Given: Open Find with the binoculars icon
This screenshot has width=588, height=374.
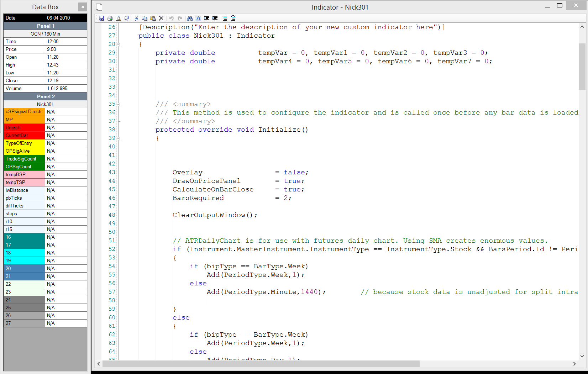Looking at the screenshot, I should [x=190, y=18].
